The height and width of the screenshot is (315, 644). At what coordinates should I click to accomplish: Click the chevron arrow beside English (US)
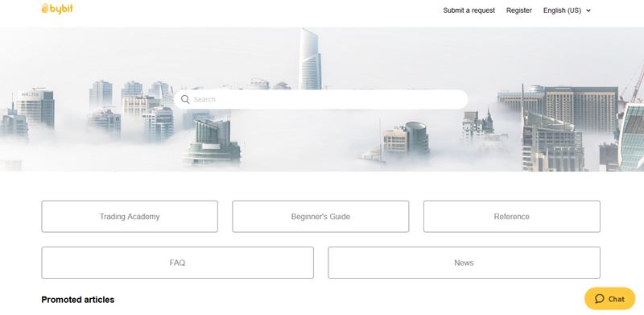tap(588, 11)
